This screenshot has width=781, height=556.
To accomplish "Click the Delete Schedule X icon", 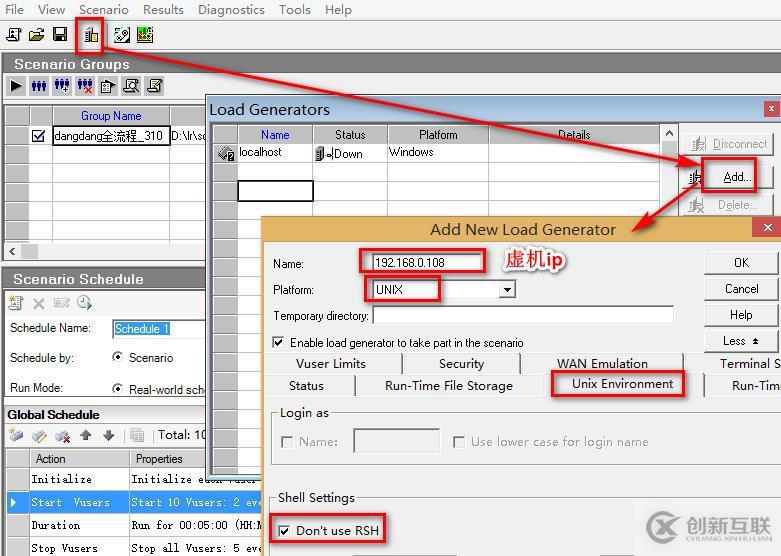I will 39,303.
